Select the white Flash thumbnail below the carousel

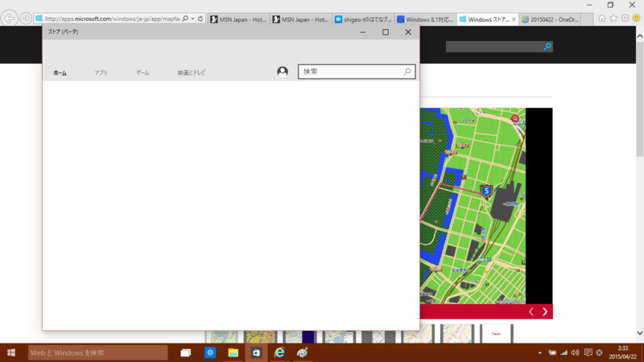(497, 333)
